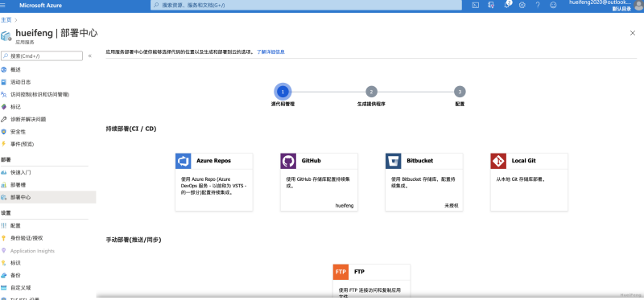The height and width of the screenshot is (300, 644).
Task: Open the directory and subscription filter icon
Action: pyautogui.click(x=491, y=6)
